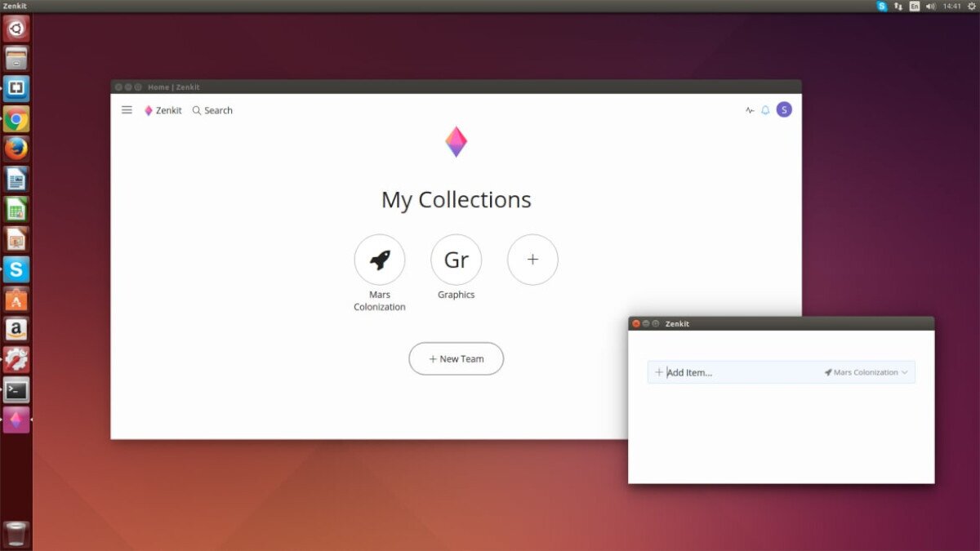Image resolution: width=980 pixels, height=551 pixels.
Task: Open Mars Colonization collection rocket icon
Action: click(x=380, y=260)
